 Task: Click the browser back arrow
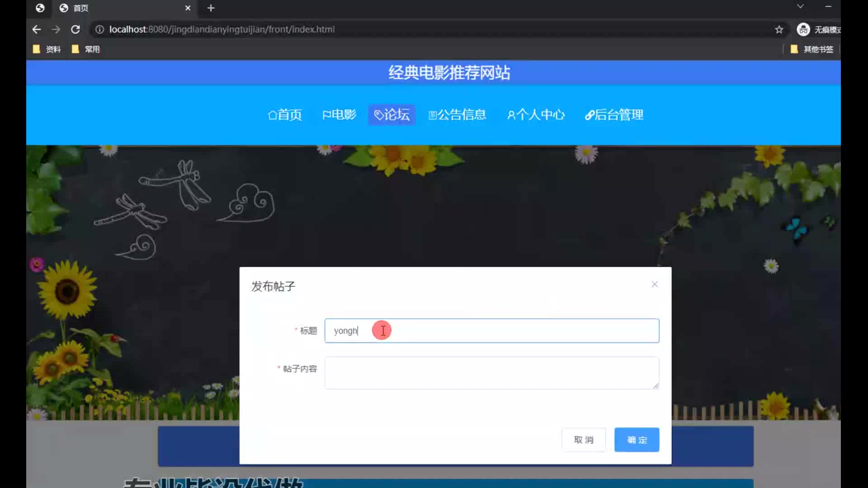37,29
